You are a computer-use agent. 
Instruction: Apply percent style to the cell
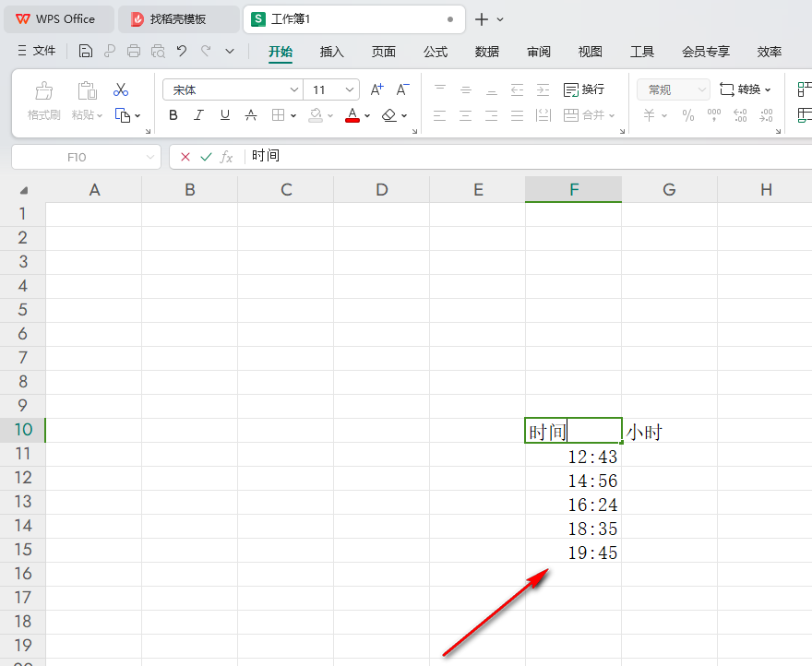pyautogui.click(x=687, y=114)
